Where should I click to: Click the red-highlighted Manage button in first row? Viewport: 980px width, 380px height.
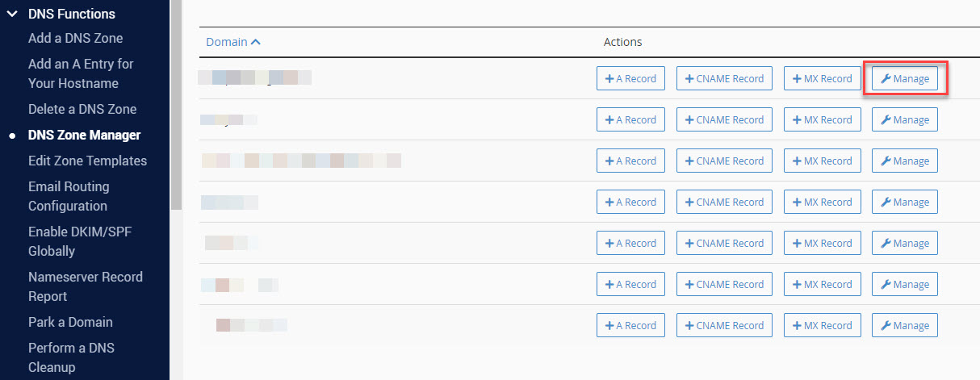click(904, 79)
